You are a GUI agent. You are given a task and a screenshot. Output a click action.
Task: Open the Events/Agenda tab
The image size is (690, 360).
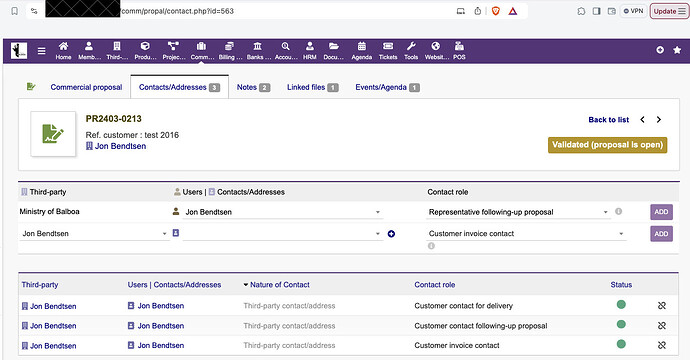387,87
